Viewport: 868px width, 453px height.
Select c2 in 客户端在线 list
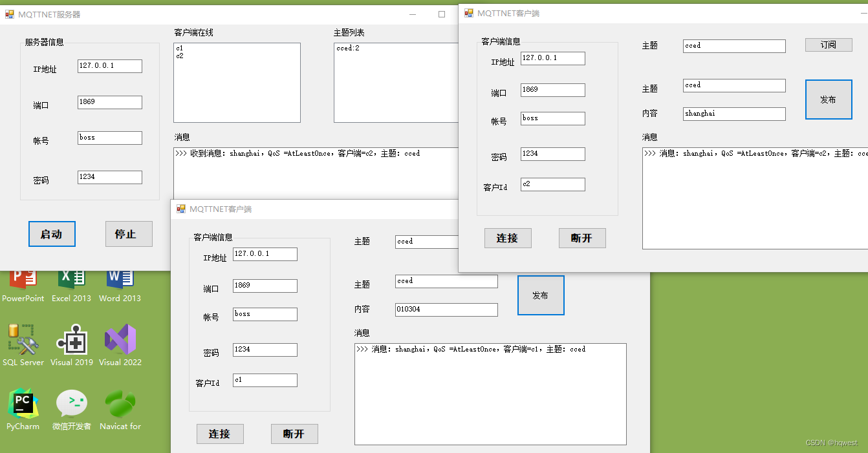click(179, 56)
